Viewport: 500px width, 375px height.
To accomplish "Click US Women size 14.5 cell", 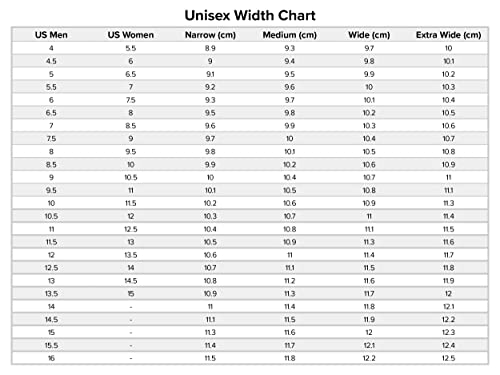I will click(x=131, y=281).
